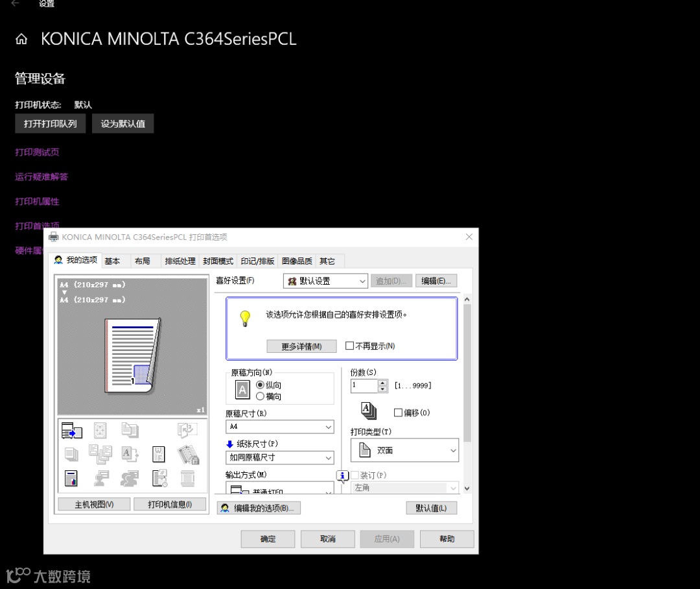Decrease copies with the down spinner arrow

click(382, 389)
